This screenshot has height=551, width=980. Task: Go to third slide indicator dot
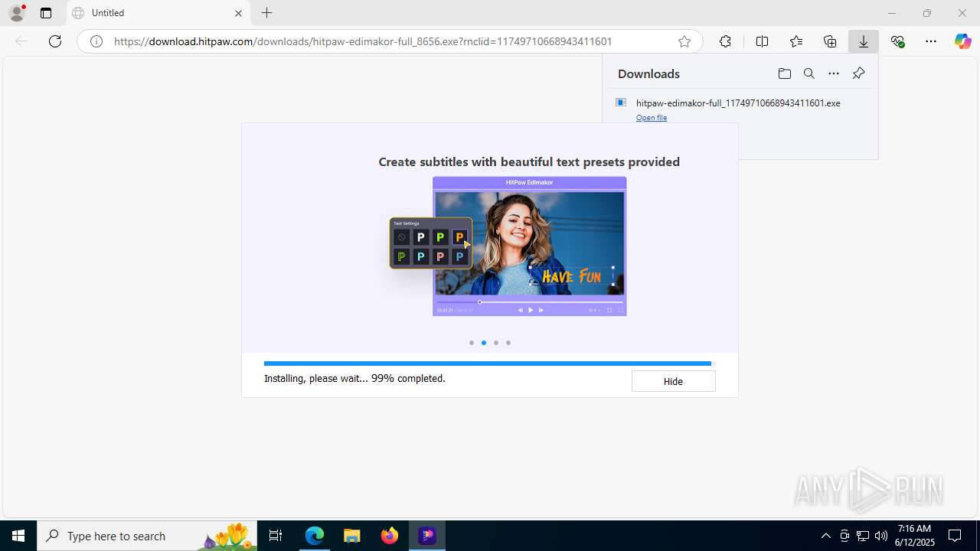[x=496, y=343]
